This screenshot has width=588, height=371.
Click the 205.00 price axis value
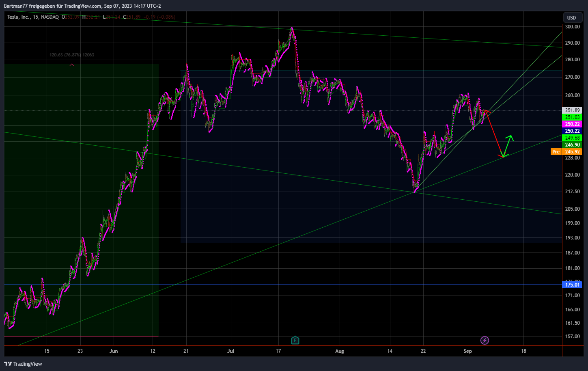pos(573,209)
